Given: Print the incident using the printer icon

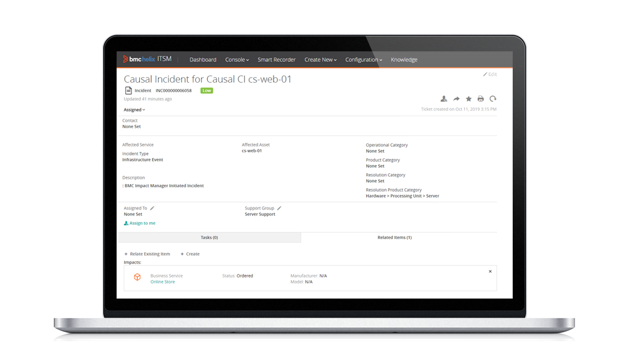Looking at the screenshot, I should 481,99.
